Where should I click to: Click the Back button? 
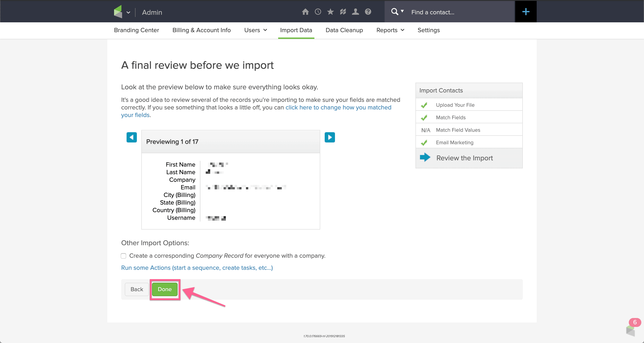pyautogui.click(x=137, y=289)
